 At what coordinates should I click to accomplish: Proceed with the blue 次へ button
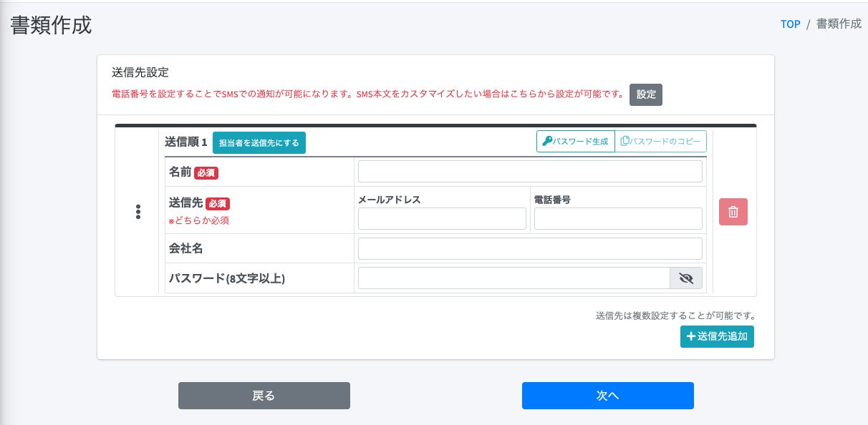[607, 396]
